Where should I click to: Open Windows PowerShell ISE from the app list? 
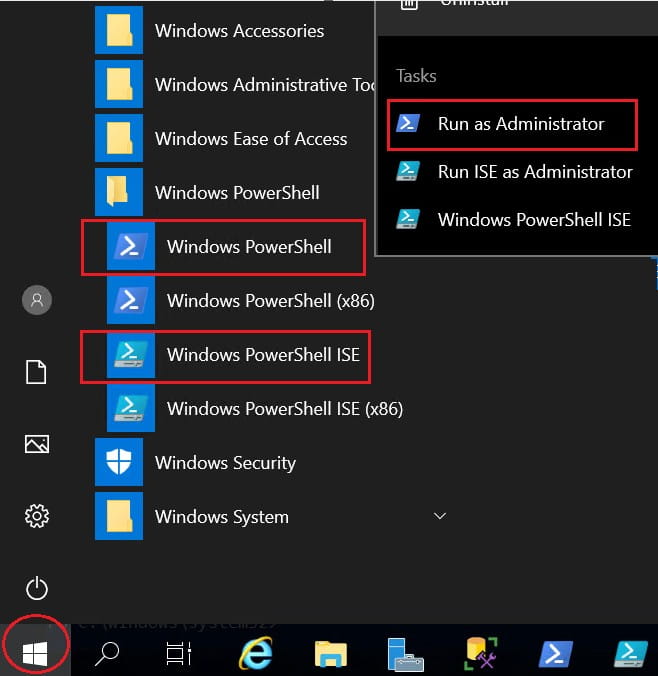coord(226,357)
